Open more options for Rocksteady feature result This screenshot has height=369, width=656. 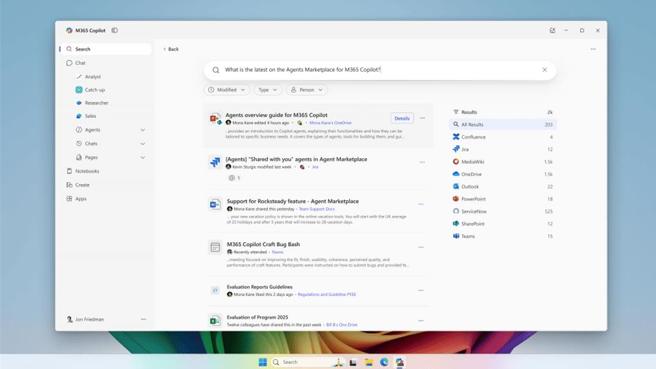pos(421,204)
